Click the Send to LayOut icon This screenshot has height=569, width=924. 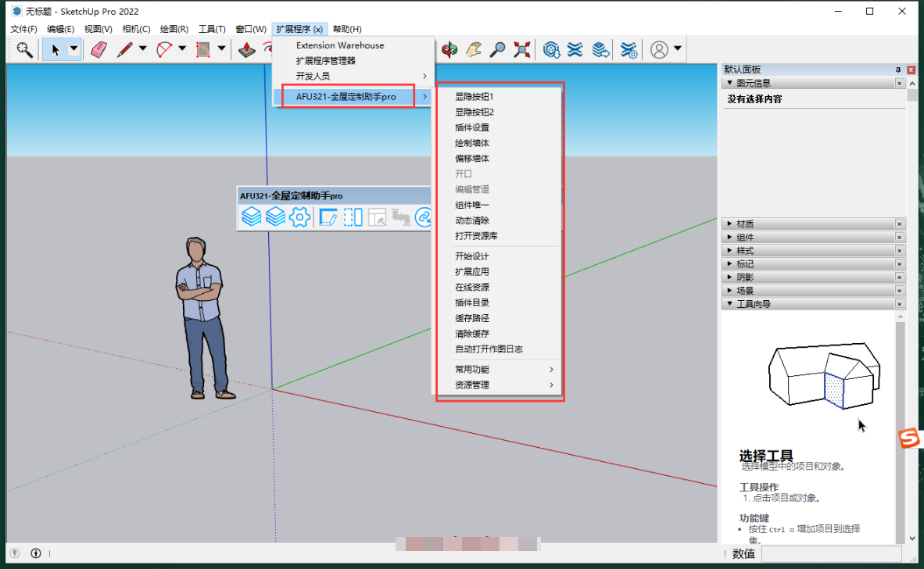tap(600, 50)
